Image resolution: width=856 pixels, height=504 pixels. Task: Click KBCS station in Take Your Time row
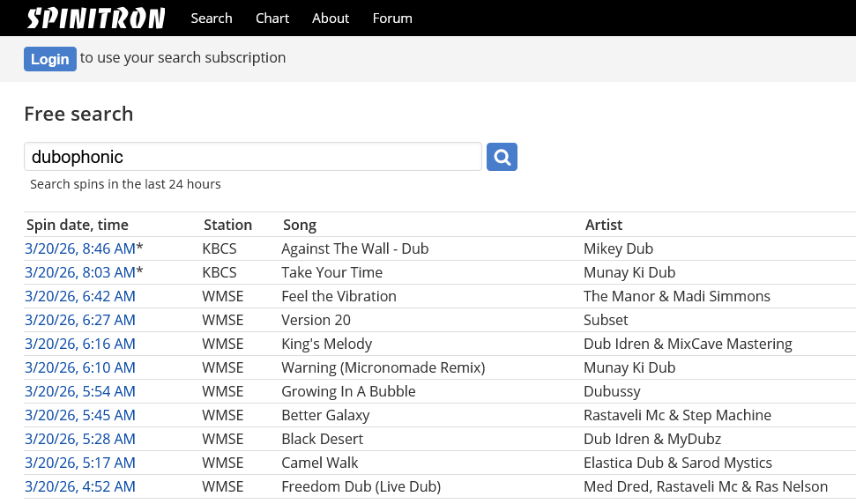(220, 273)
